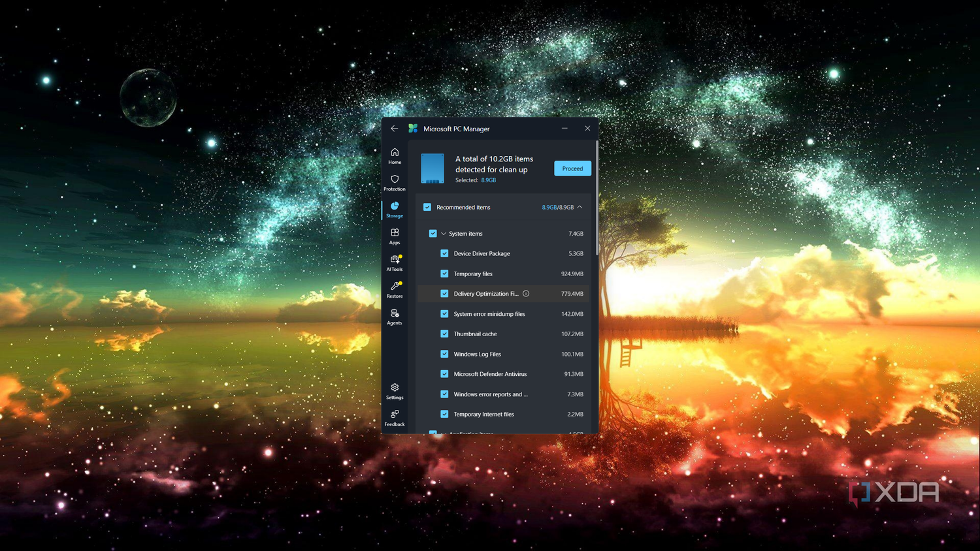Open the Apps section

395,236
